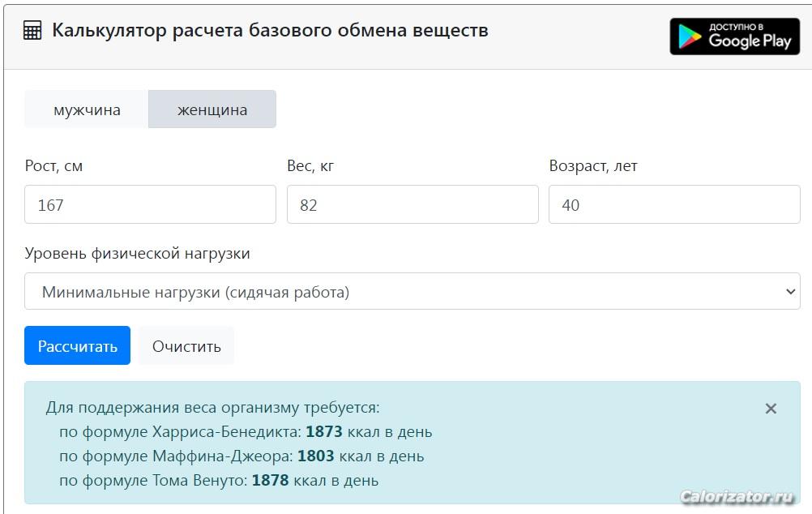Screen dimensions: 812x514
Task: Click the Вес, кг label
Action: pyautogui.click(x=310, y=166)
